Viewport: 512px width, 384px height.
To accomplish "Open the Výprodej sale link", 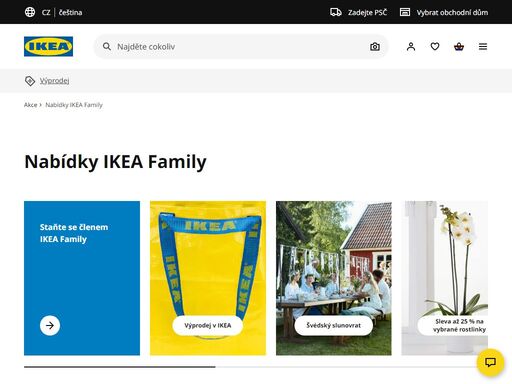I will coord(55,81).
